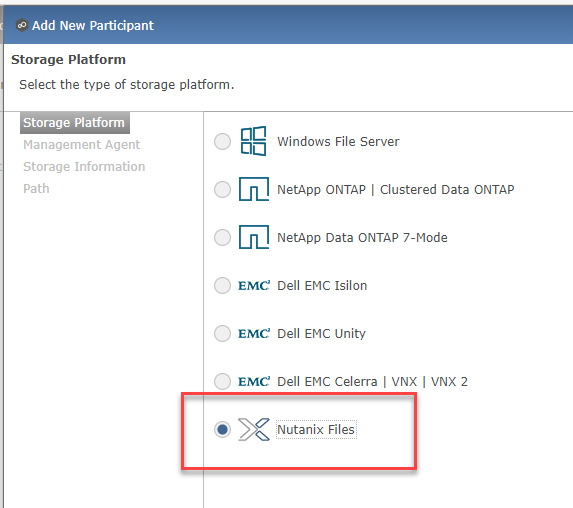Click the link icon in dialog title bar
Screen dimensions: 573x508
click(x=22, y=25)
